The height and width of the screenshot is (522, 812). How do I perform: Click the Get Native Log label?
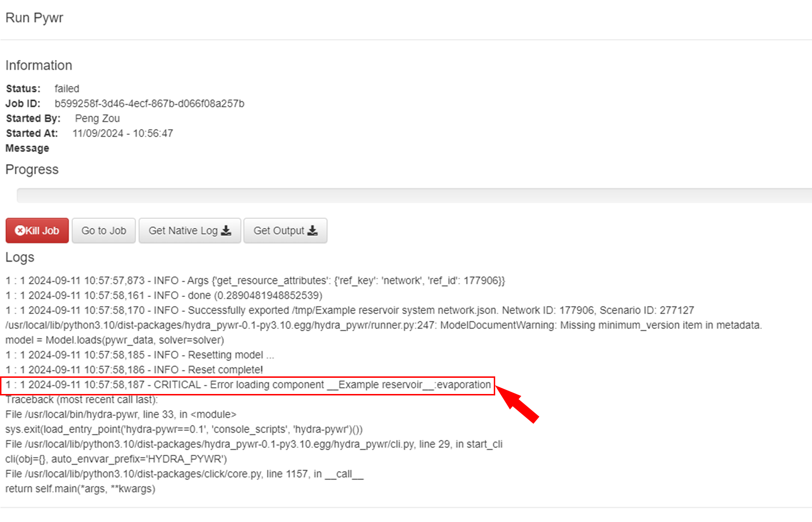coord(183,231)
